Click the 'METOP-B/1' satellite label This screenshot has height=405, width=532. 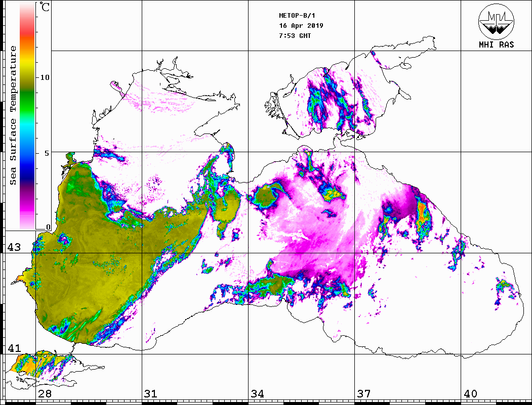297,16
